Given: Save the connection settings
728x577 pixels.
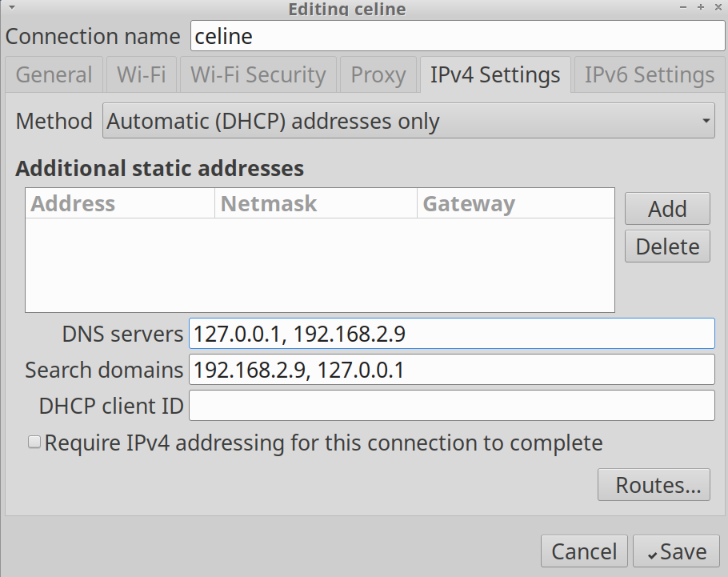Looking at the screenshot, I should point(676,551).
